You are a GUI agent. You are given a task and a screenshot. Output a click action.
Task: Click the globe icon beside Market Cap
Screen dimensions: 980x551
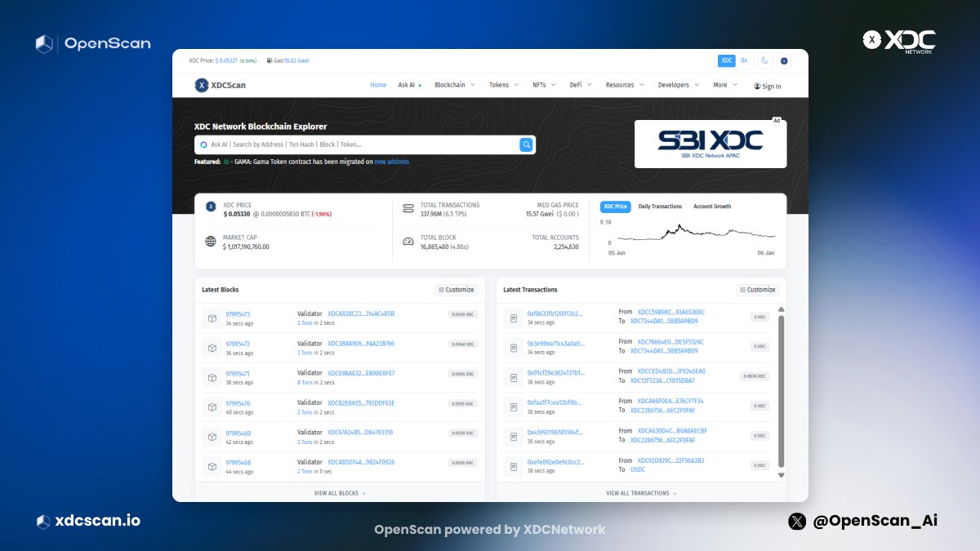point(211,242)
